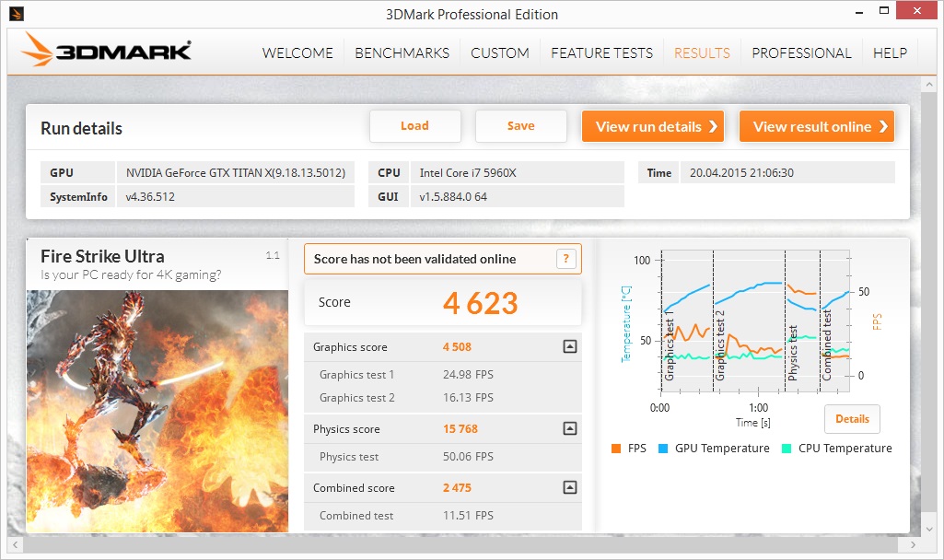The width and height of the screenshot is (944, 560).
Task: Click View result online button
Action: click(816, 126)
